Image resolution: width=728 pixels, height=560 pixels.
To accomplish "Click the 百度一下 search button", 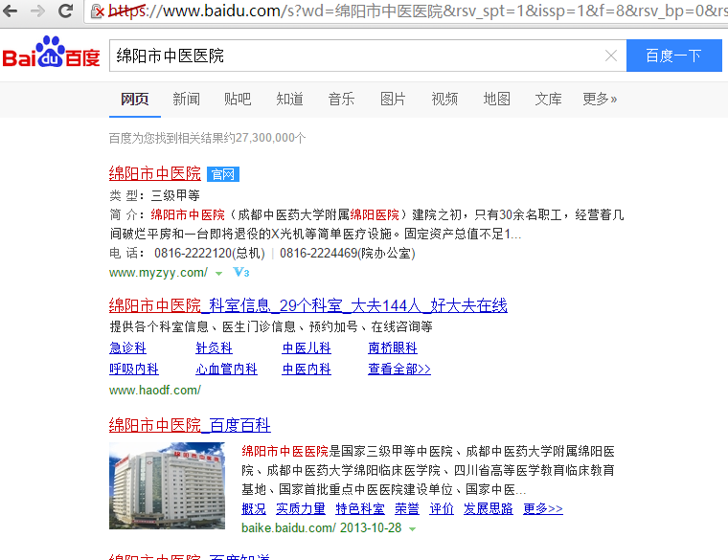I will [x=673, y=56].
